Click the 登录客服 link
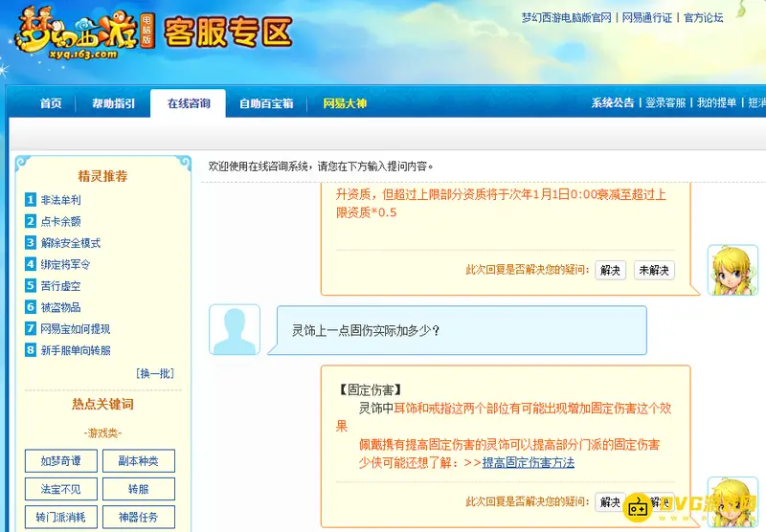This screenshot has height=532, width=766. 665,102
